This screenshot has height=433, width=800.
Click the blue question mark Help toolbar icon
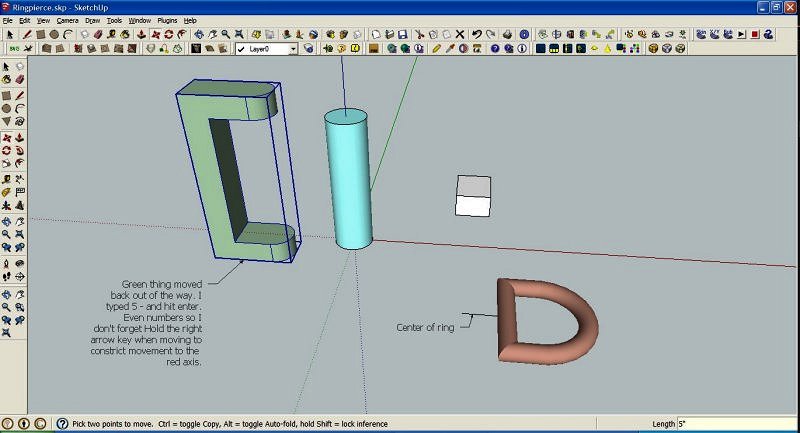click(x=494, y=48)
